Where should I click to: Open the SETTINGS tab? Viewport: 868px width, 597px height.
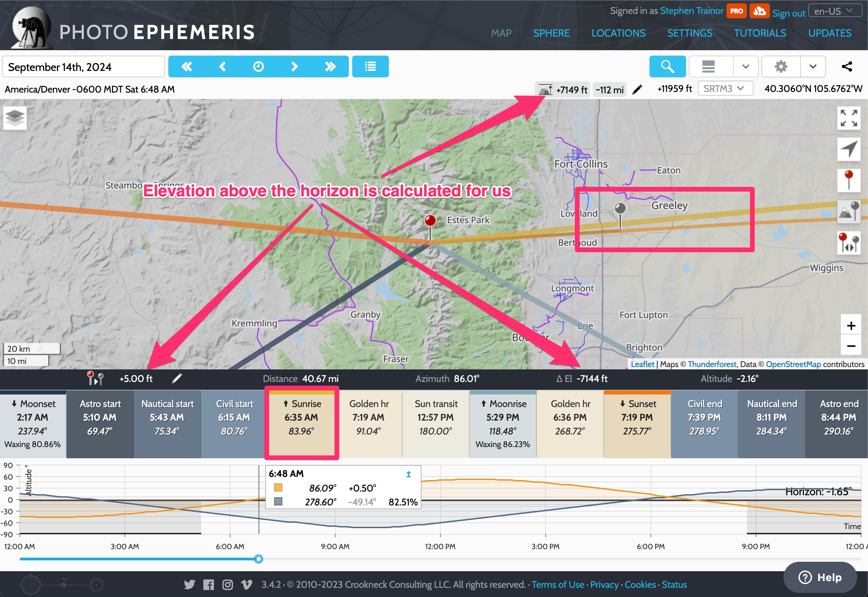690,33
